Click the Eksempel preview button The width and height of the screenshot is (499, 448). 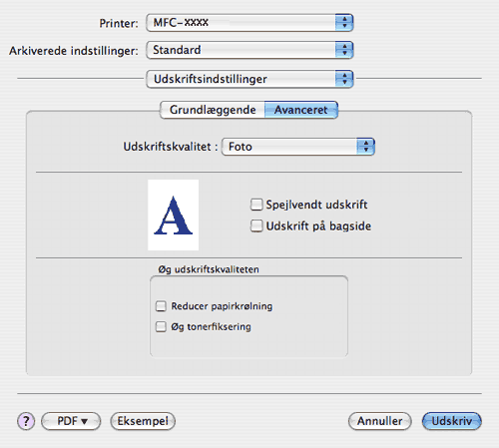pyautogui.click(x=143, y=421)
